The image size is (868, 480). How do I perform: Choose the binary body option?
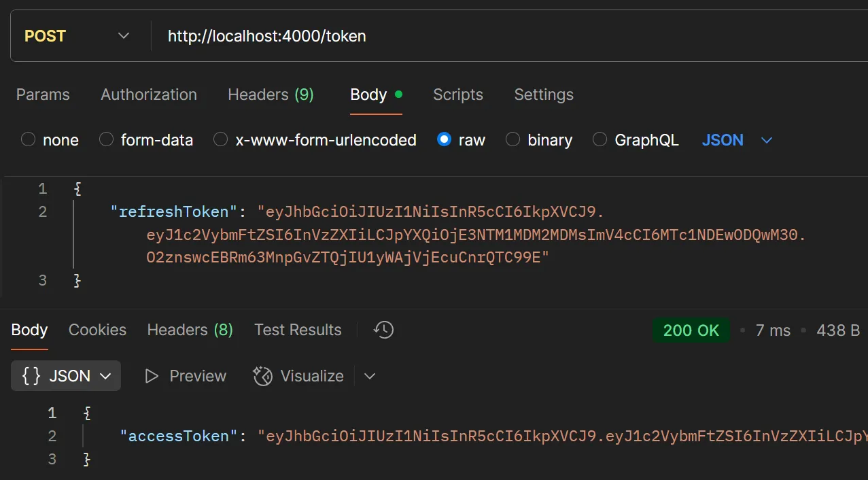pyautogui.click(x=513, y=139)
